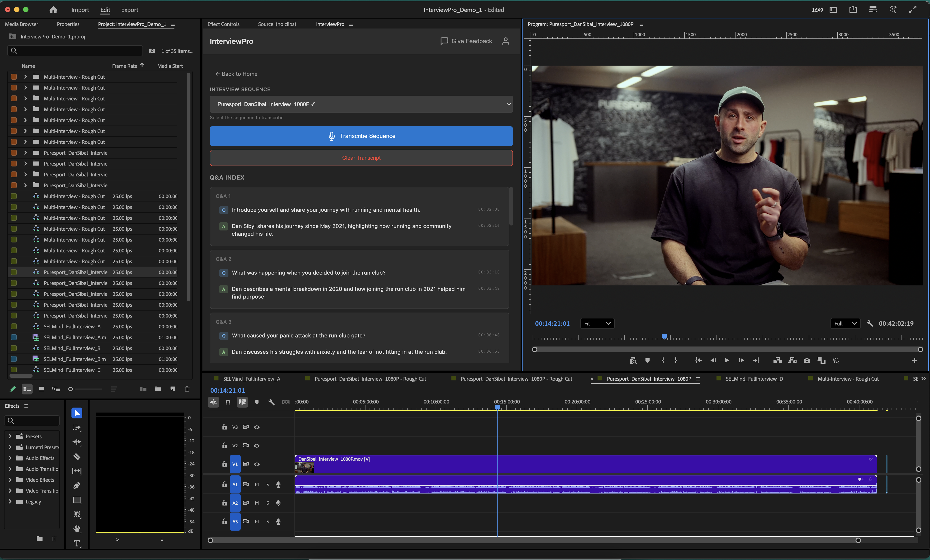Select the Rectangle tool
The image size is (930, 560).
click(x=77, y=500)
